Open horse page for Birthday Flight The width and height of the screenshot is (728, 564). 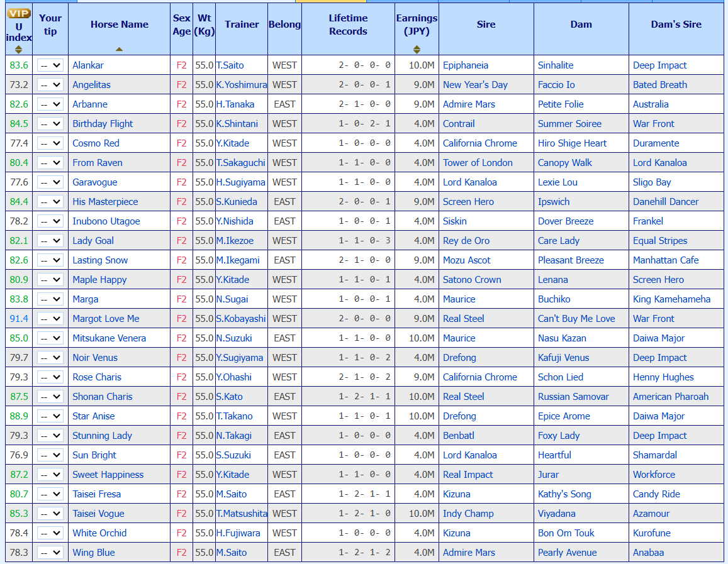pos(103,124)
